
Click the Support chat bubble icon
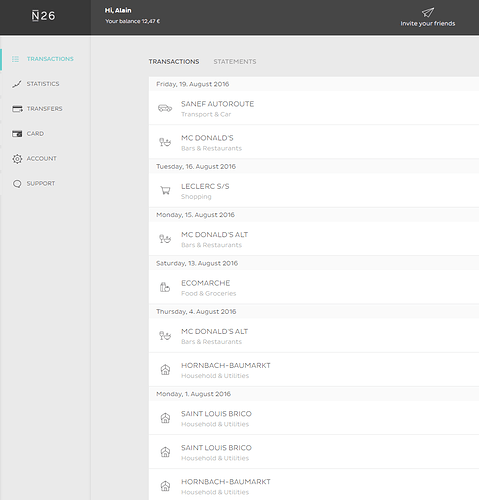17,184
